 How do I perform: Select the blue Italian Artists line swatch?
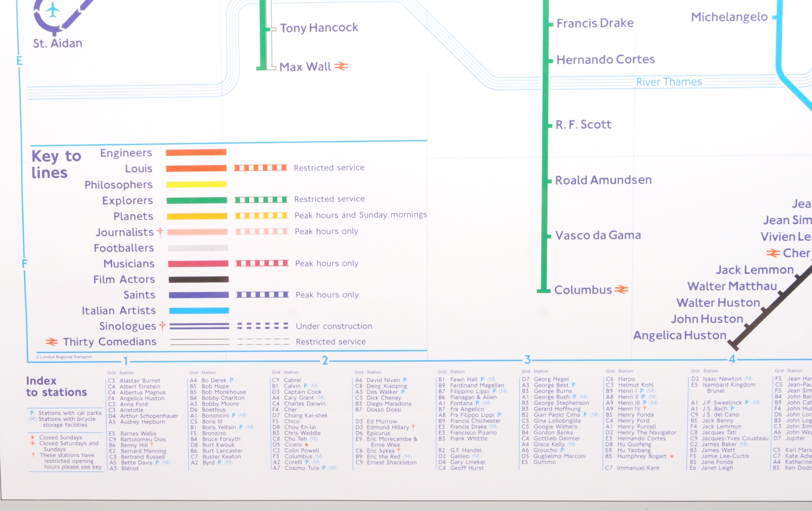tap(199, 311)
